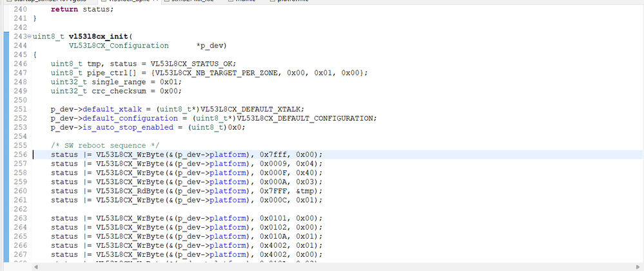Viewport: 644px width, 271px height.
Task: Click VL53L8CX_RdByte call on line 260
Action: (x=130, y=191)
